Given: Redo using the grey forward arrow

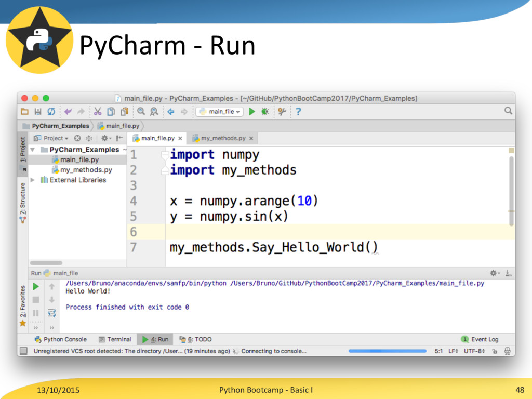Looking at the screenshot, I should tap(81, 112).
